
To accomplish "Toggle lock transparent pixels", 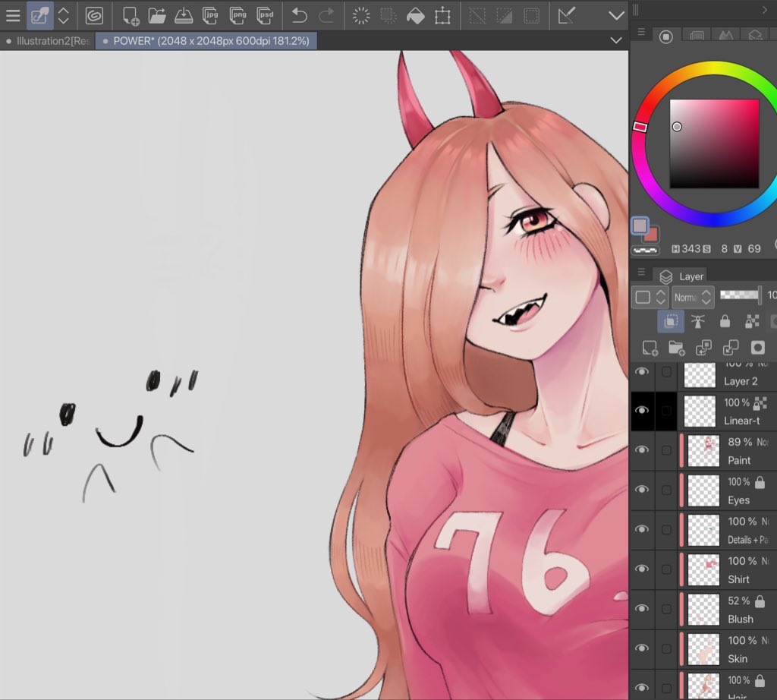I will click(752, 321).
